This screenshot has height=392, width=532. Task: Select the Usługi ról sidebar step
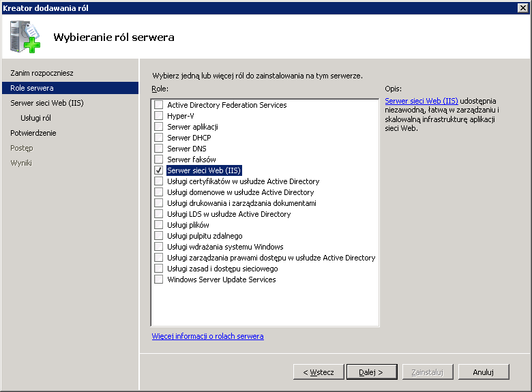35,118
